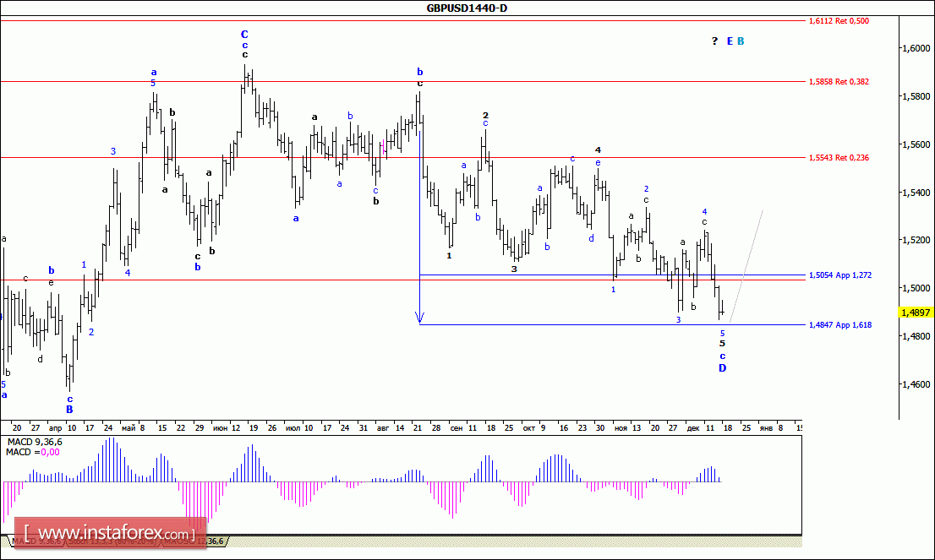Click the янв date on time axis

pos(766,427)
